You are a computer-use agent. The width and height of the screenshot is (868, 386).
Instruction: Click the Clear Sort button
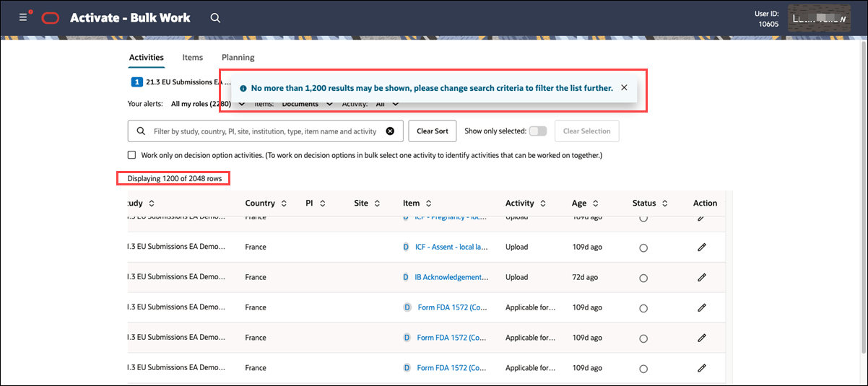[433, 131]
